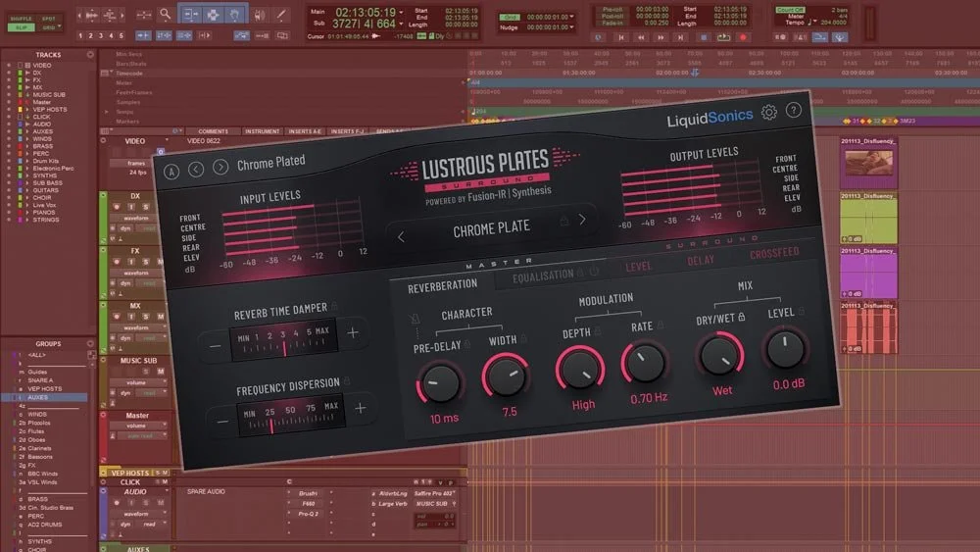The height and width of the screenshot is (552, 980).
Task: Open the surround Delay tab
Action: point(700,260)
